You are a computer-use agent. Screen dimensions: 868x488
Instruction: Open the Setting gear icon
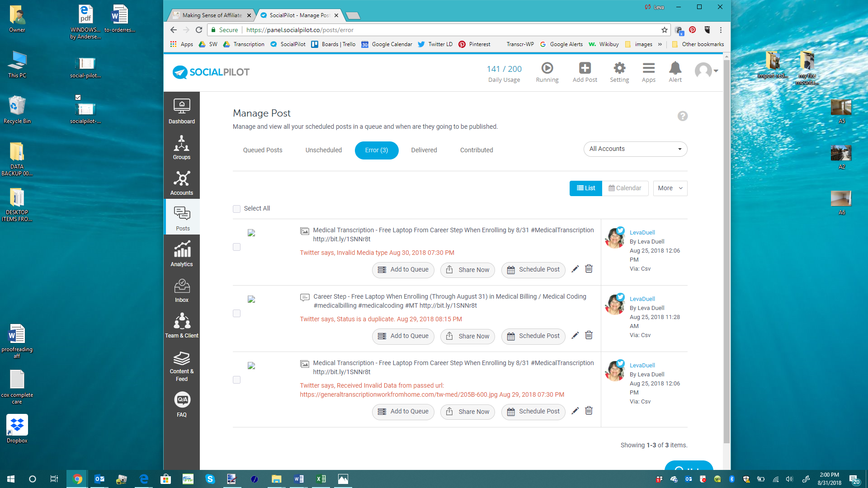(x=619, y=68)
